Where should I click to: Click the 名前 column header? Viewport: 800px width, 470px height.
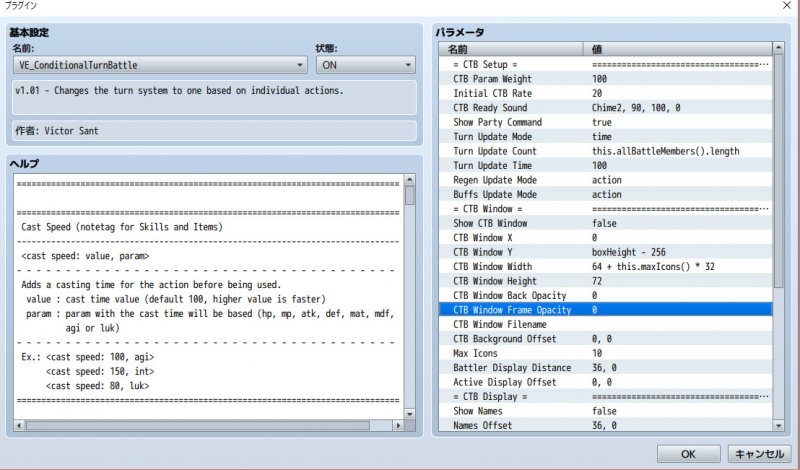[511, 49]
